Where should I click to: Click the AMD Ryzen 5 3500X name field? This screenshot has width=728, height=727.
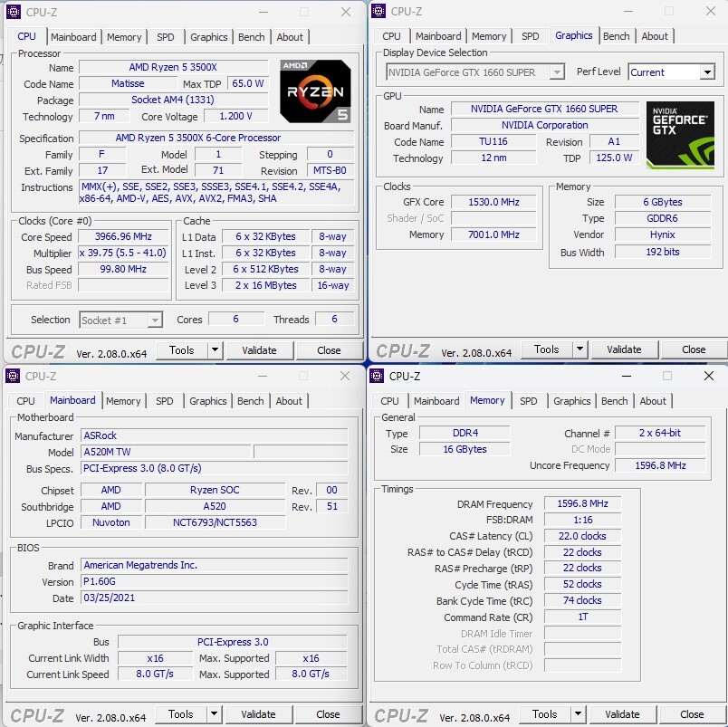pyautogui.click(x=173, y=67)
